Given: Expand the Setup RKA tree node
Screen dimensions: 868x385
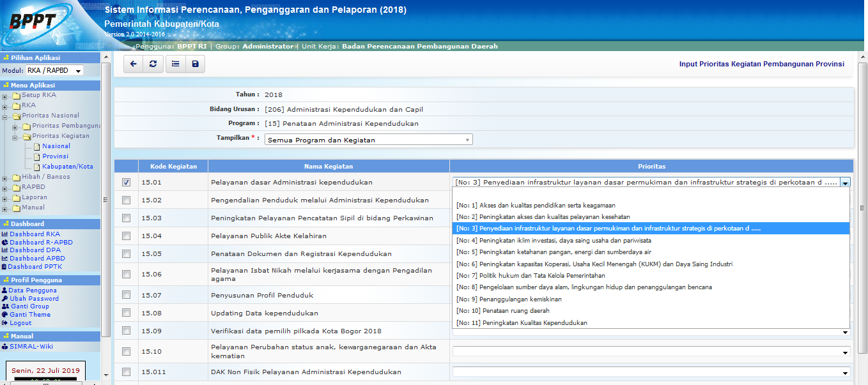Looking at the screenshot, I should tap(5, 96).
